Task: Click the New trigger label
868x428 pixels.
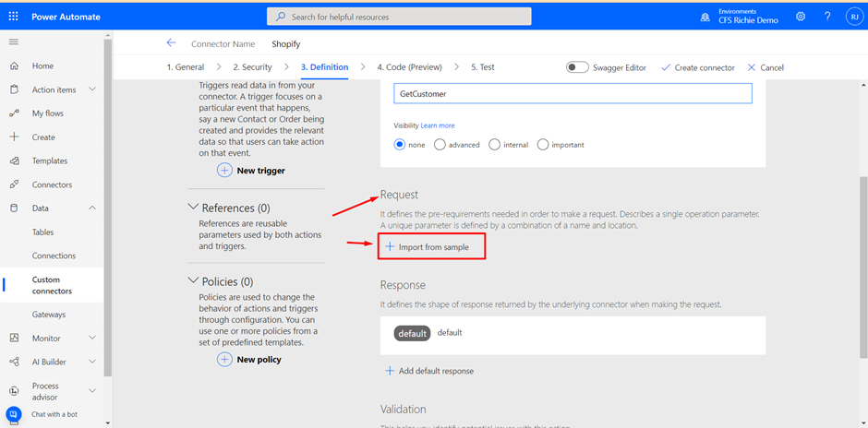Action: [x=260, y=171]
